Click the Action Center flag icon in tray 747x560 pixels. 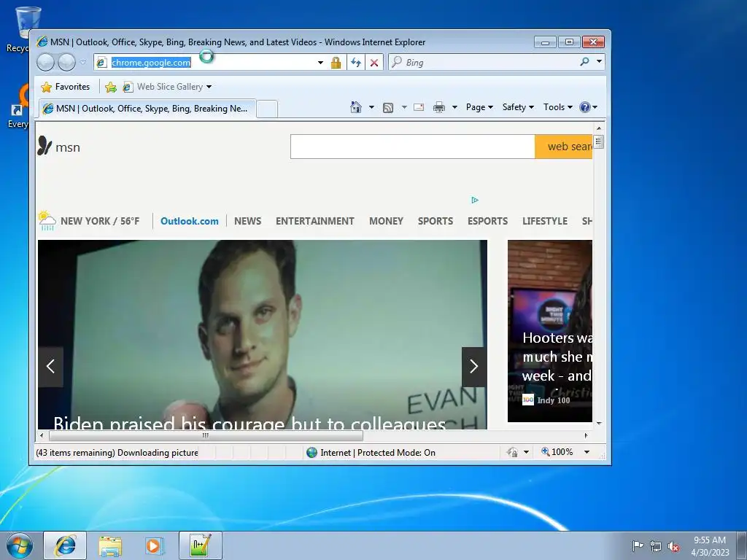point(638,546)
